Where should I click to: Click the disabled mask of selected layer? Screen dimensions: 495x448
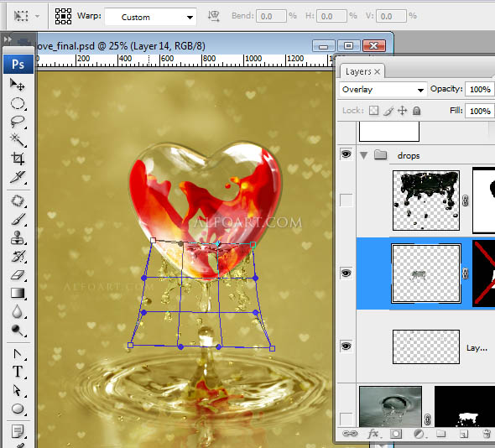point(483,273)
